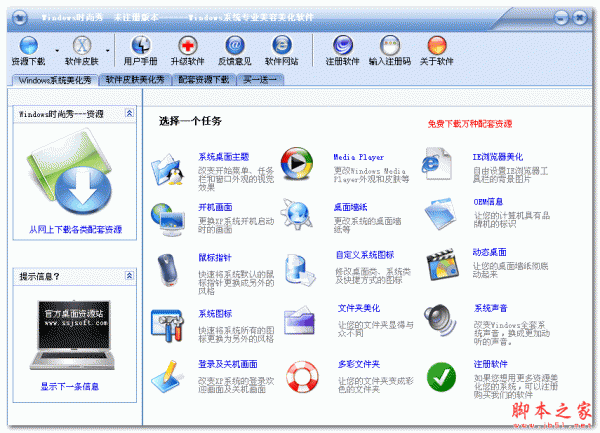Click the 文件夹美化 purple folder icon

299,321
